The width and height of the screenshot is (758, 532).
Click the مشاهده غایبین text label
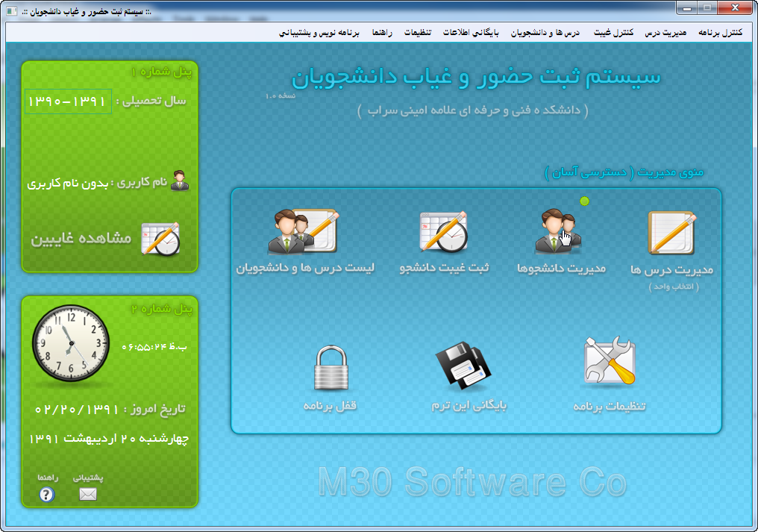[81, 240]
